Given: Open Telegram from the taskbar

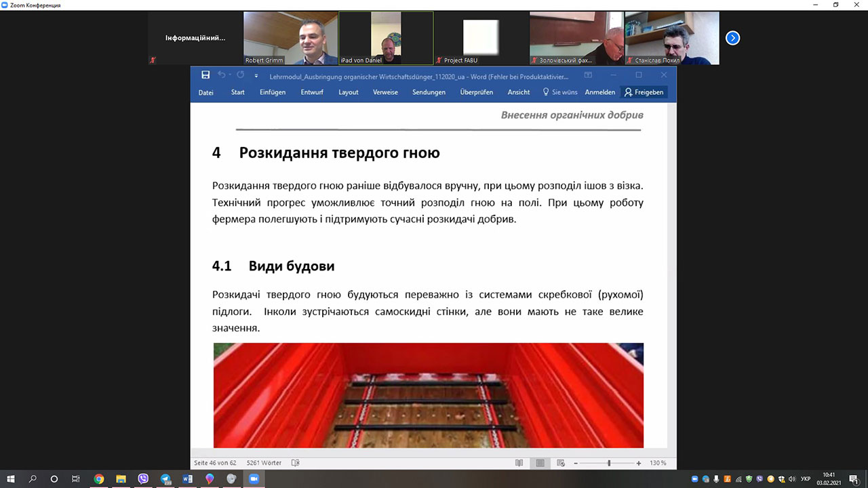Looking at the screenshot, I should coord(165,479).
